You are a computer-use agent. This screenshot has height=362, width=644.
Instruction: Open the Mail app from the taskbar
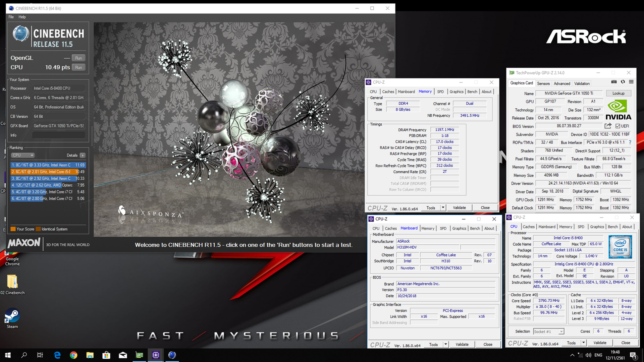[123, 355]
